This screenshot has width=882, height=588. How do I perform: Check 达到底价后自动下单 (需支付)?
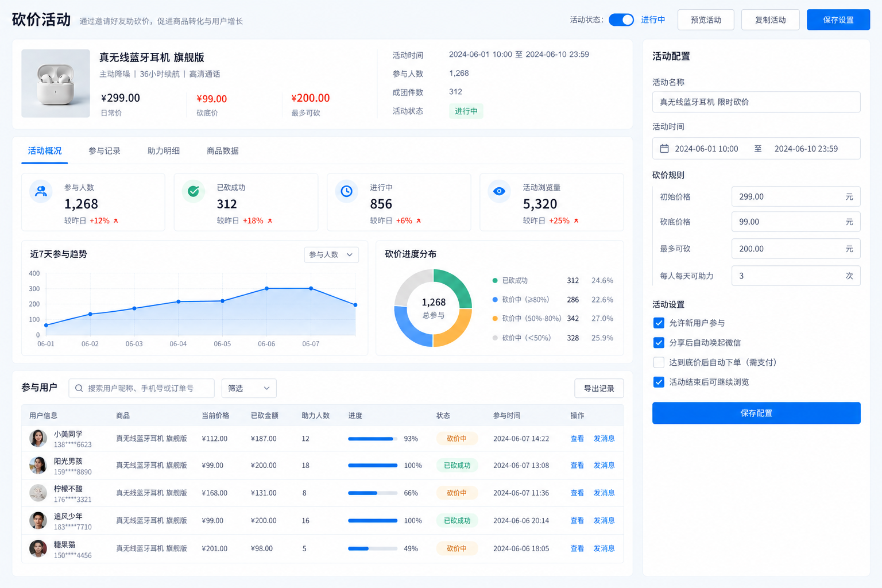coord(659,362)
